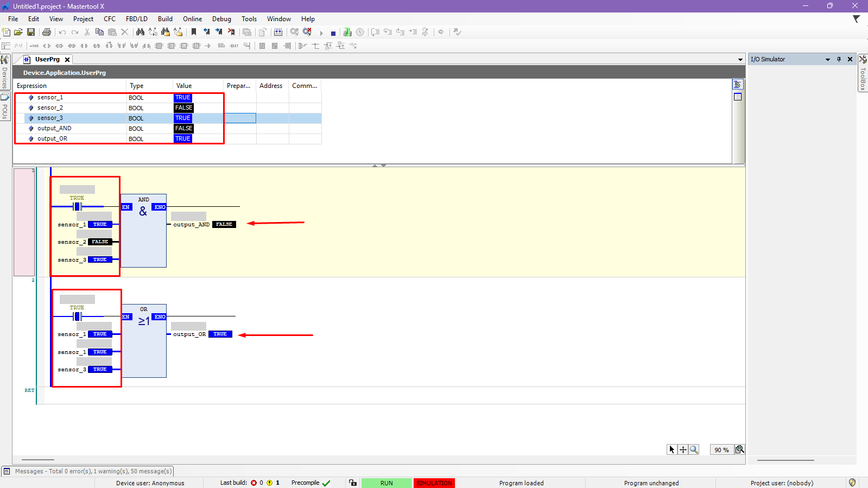Toggle bookmark using the bookmark icon

tap(194, 33)
